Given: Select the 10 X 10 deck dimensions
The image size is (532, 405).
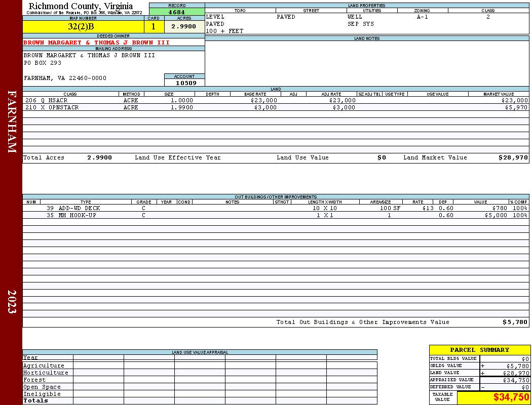Looking at the screenshot, I should click(x=325, y=209).
